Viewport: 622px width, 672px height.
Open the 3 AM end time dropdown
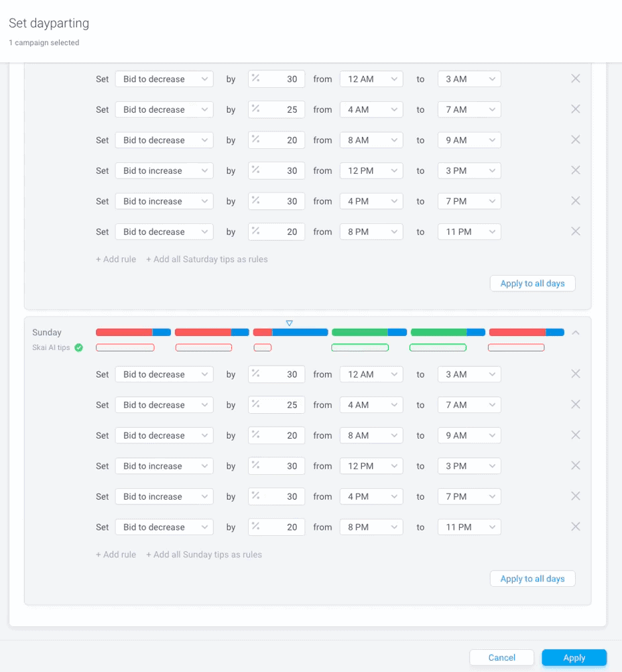(x=469, y=78)
